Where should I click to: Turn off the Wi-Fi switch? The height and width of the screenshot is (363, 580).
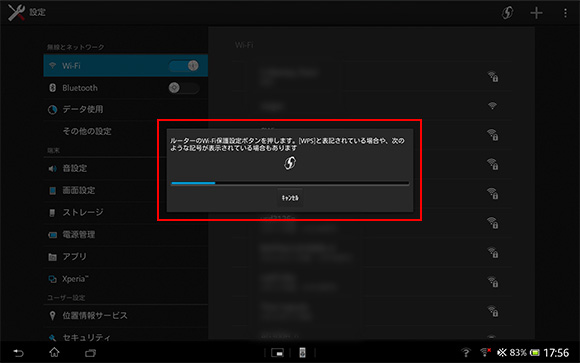click(184, 65)
